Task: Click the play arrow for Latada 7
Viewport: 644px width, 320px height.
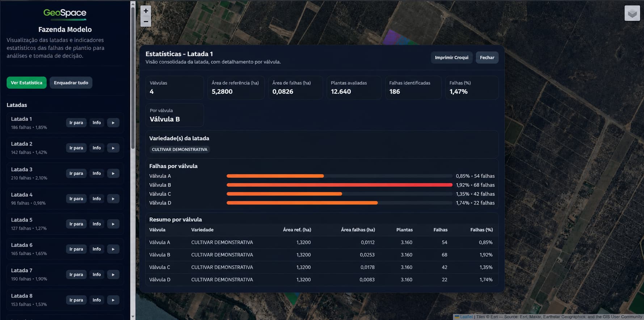Action: [x=113, y=274]
